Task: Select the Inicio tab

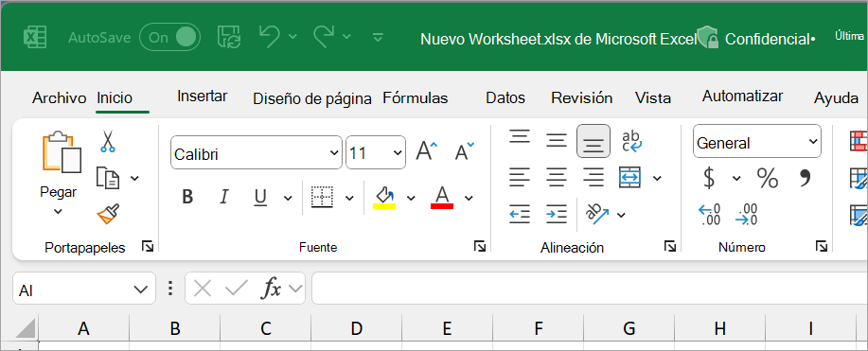Action: click(x=115, y=98)
